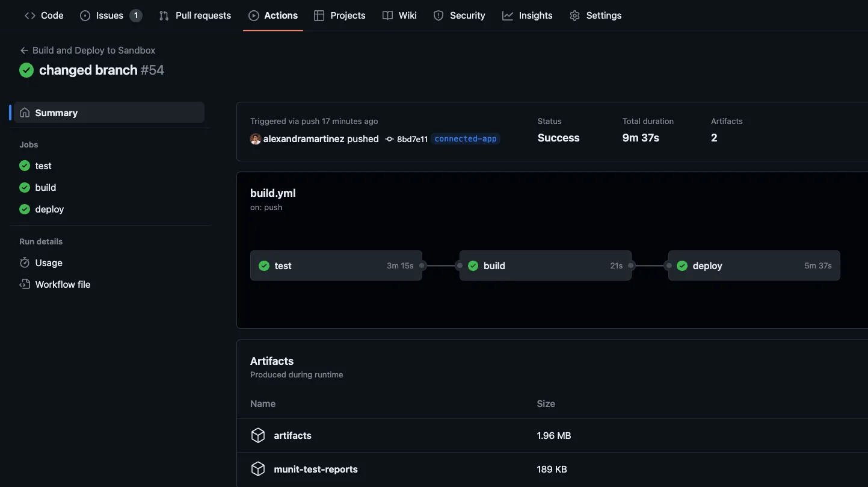
Task: Click the changed branch #54 run title
Action: [102, 70]
